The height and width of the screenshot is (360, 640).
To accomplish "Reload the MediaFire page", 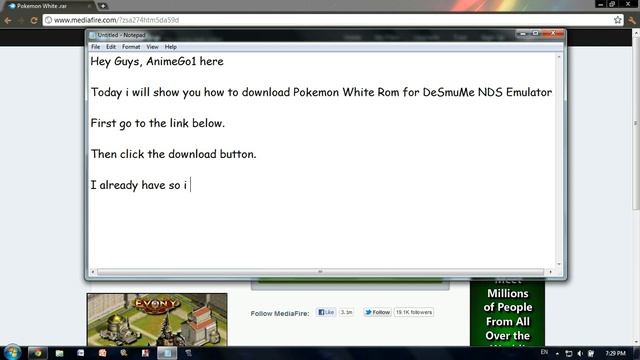I will coord(34,20).
